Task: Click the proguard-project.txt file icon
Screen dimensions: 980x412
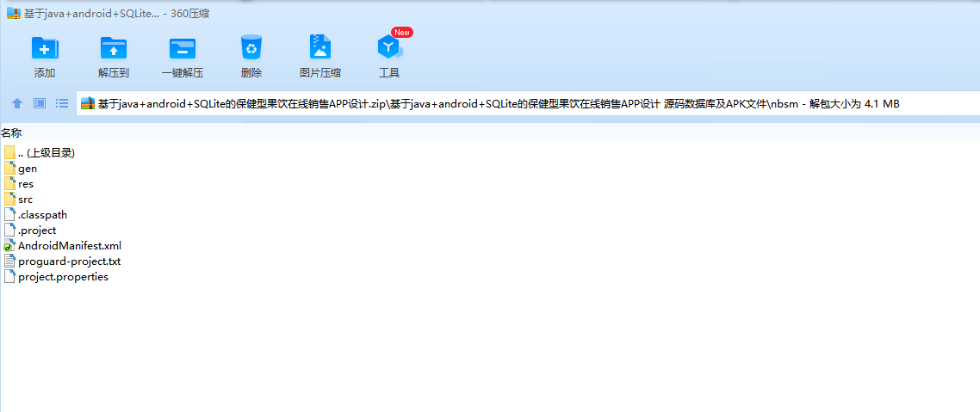Action: click(x=9, y=261)
